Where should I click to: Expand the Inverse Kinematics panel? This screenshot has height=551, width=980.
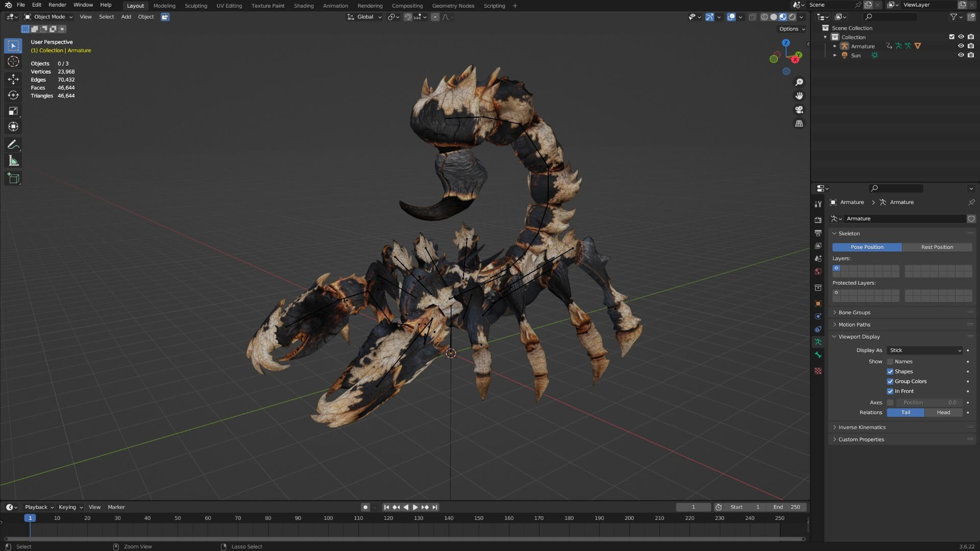coord(862,428)
